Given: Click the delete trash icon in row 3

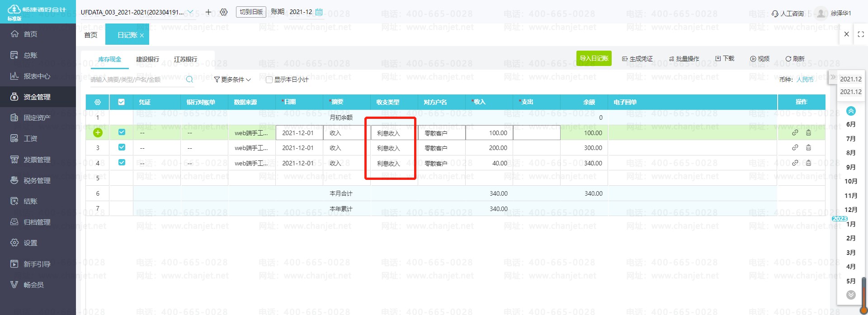Looking at the screenshot, I should click(808, 148).
